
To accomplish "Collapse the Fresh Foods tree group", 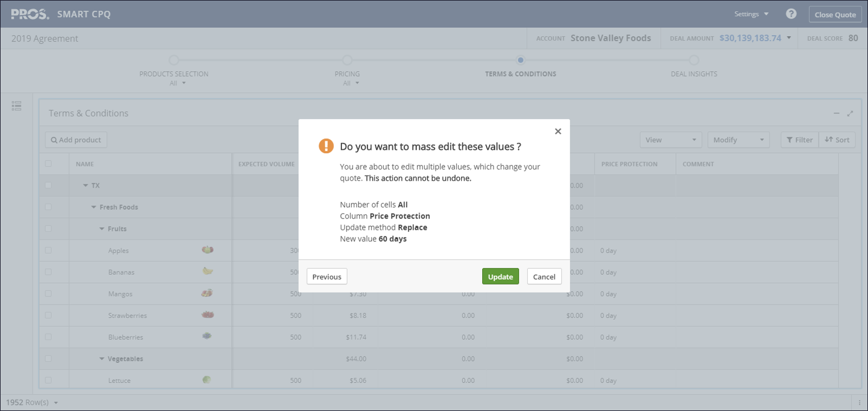I will [94, 207].
